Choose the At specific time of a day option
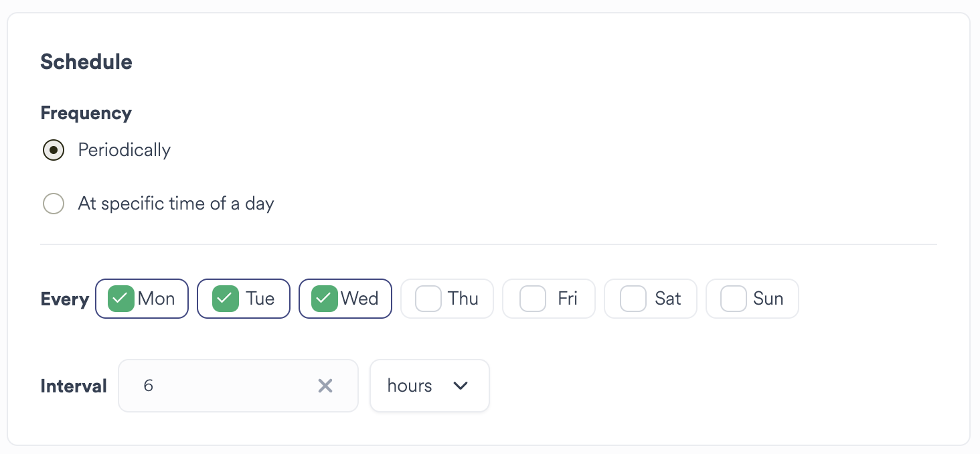Viewport: 980px width, 454px height. coord(53,203)
